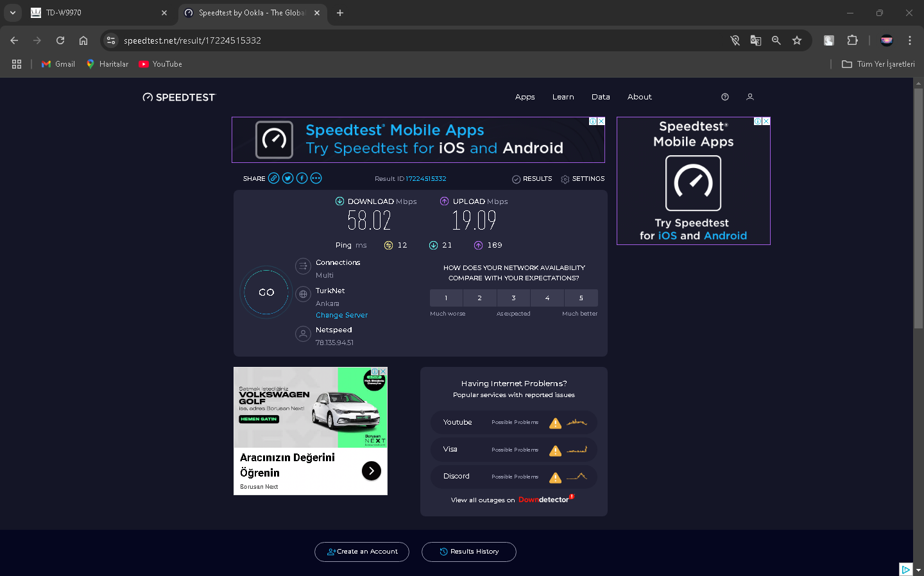Open the Gmail bookmark
Screen dimensions: 924x576
58,64
